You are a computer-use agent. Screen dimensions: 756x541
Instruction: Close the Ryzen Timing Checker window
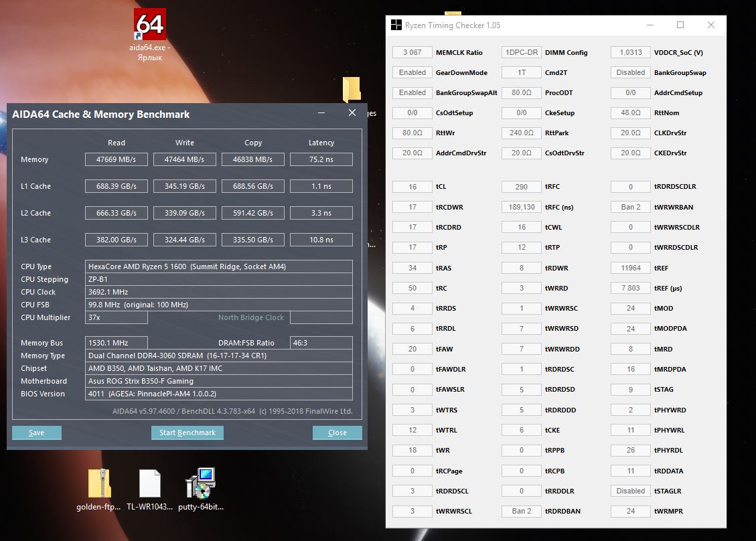click(x=710, y=25)
